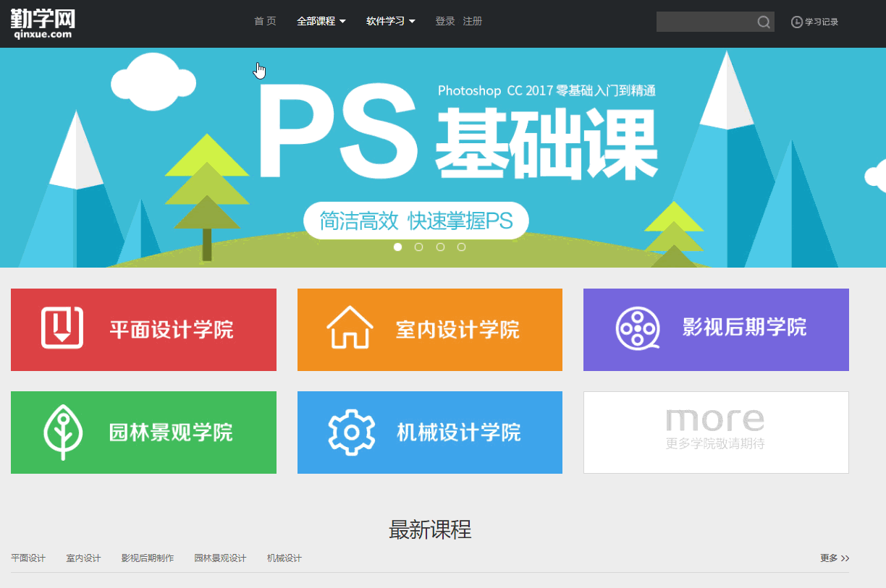Image resolution: width=886 pixels, height=588 pixels.
Task: Click the gear icon on 机械设计学院
Action: 351,432
